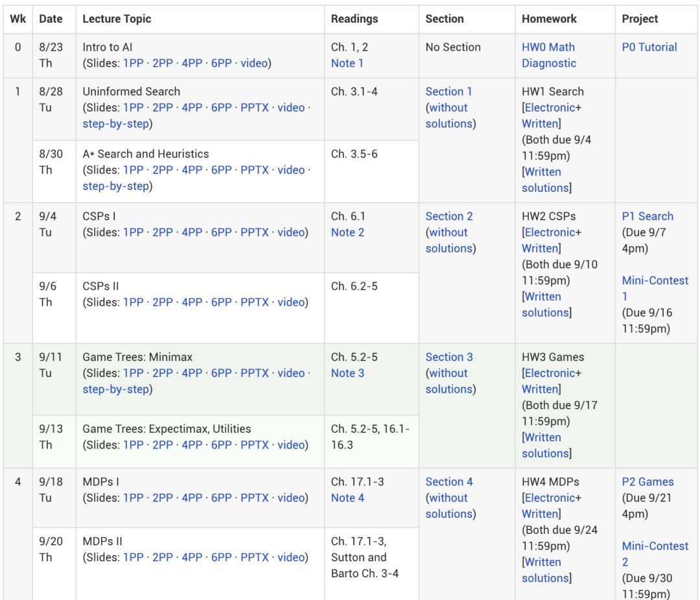Open Note 2 reading link

pos(347,232)
